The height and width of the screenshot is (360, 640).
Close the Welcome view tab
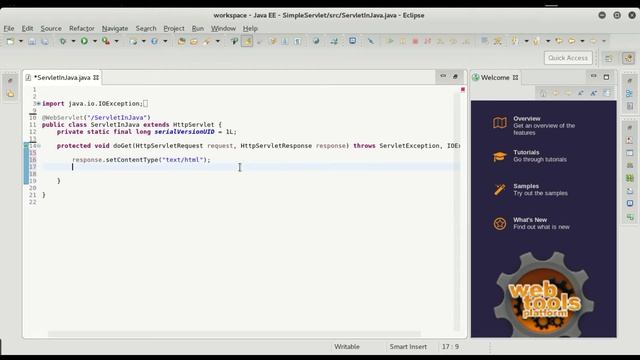[x=516, y=78]
